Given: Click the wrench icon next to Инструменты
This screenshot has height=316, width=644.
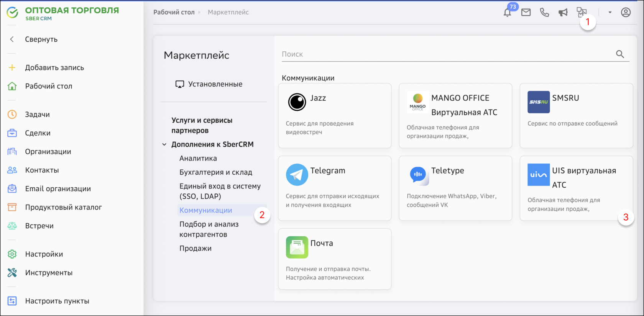Looking at the screenshot, I should pyautogui.click(x=12, y=273).
